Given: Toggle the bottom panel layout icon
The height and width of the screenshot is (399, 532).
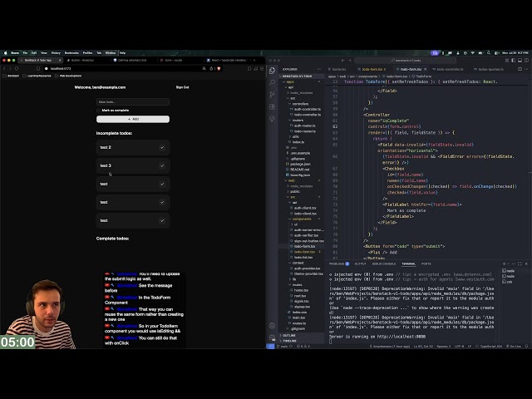Looking at the screenshot, I should tap(520, 61).
